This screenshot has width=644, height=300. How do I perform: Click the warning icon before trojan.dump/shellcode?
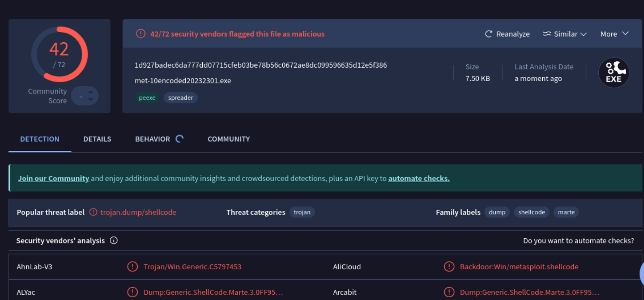[93, 212]
